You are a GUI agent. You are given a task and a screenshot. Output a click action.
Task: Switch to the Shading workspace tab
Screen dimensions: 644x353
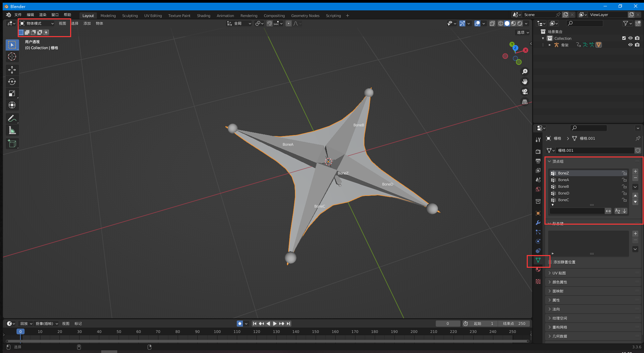click(204, 16)
